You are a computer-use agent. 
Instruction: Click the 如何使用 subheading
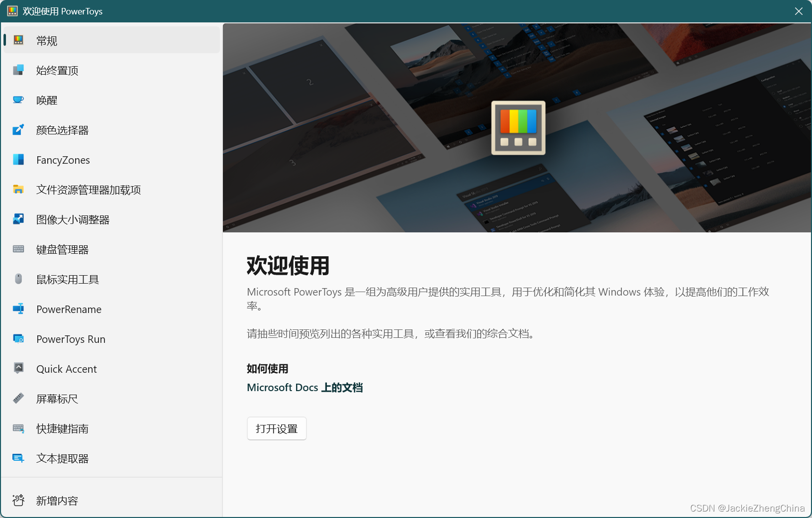tap(268, 369)
